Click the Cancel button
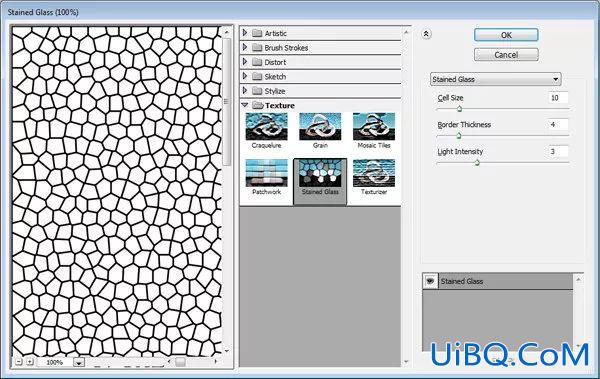 pos(506,55)
